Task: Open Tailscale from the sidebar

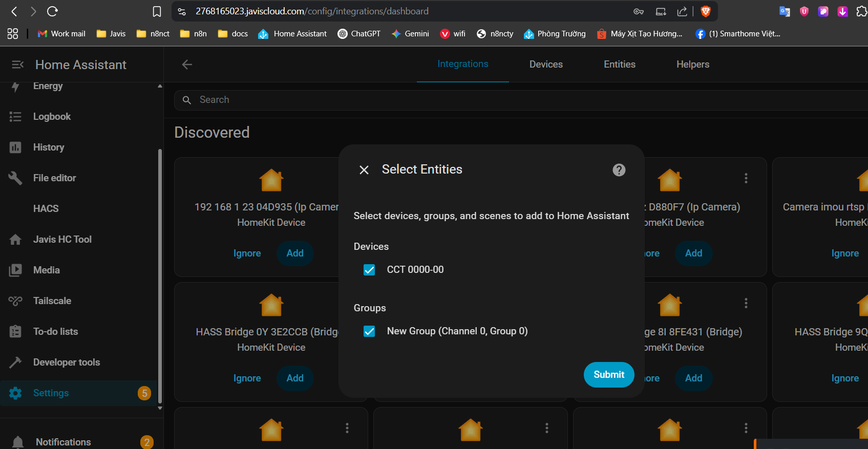Action: pos(52,301)
